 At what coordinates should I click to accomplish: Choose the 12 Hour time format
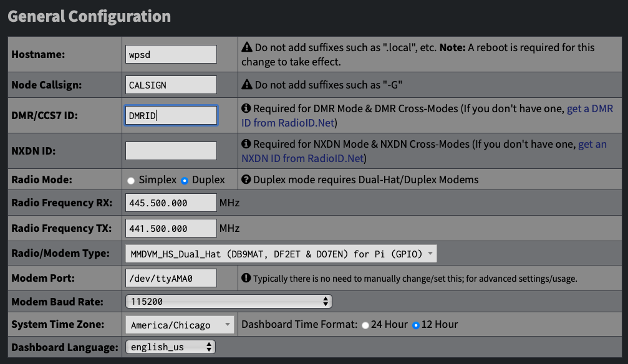click(x=416, y=325)
